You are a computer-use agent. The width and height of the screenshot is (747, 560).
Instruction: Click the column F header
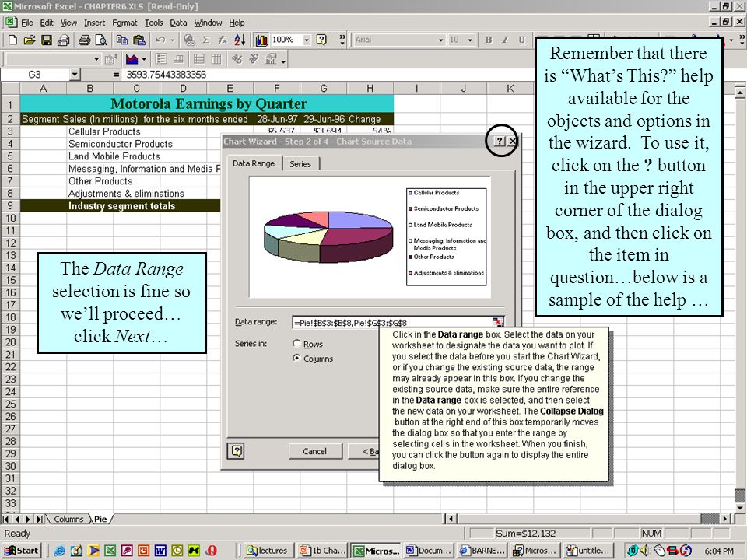click(x=276, y=89)
